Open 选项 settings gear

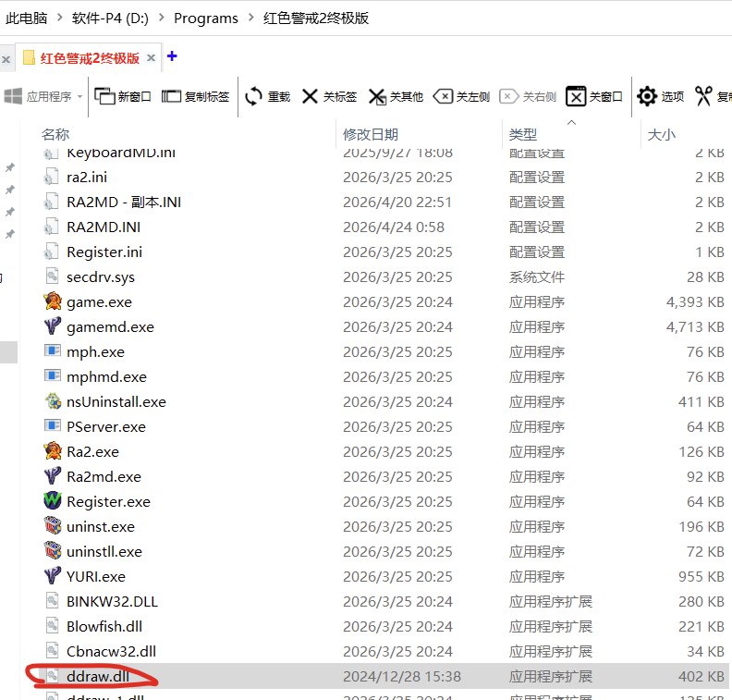pyautogui.click(x=660, y=97)
